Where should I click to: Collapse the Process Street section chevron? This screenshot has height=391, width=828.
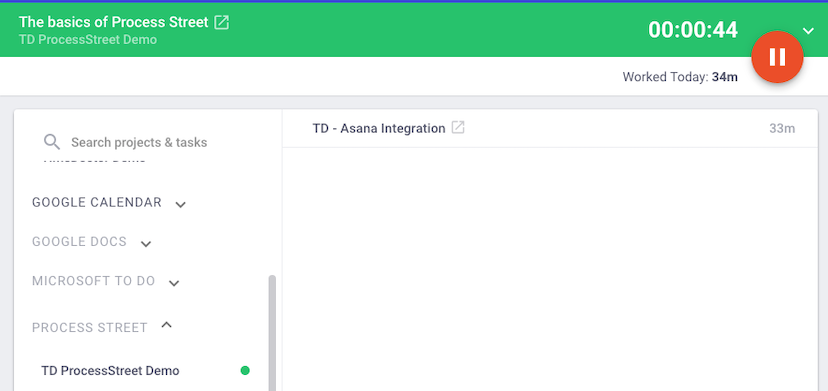(166, 325)
